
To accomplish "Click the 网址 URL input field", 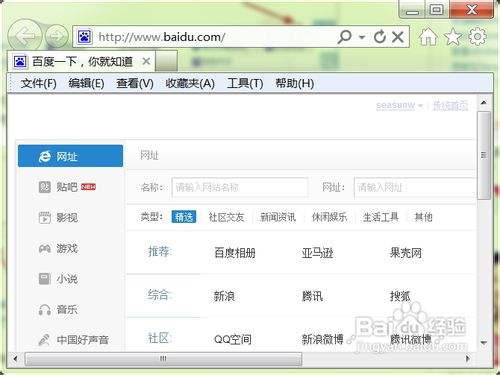I will coord(415,187).
